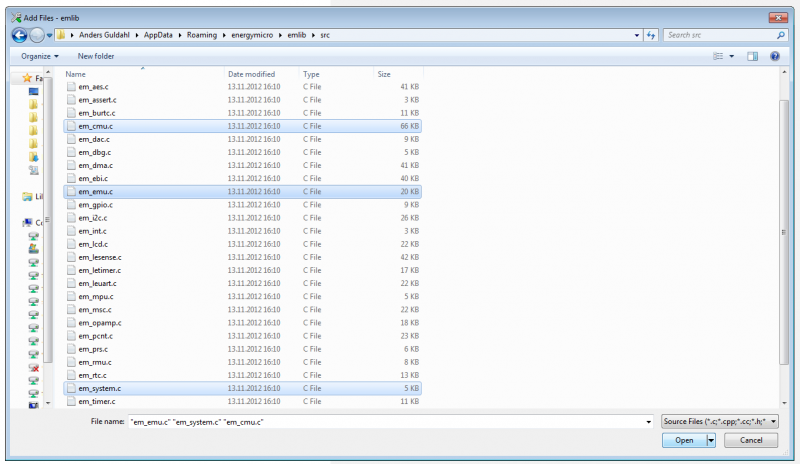Screen dimensions: 800x464
Task: Select file em_timer.c
Action: tap(242, 401)
